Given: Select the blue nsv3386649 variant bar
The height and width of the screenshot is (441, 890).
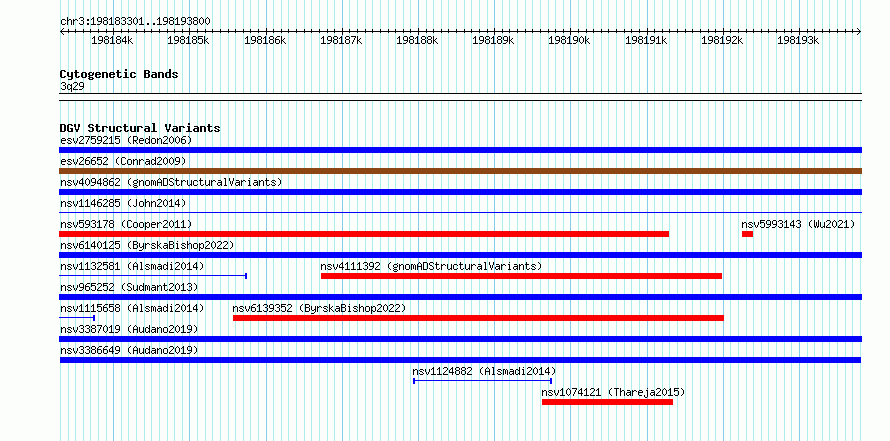Looking at the screenshot, I should [x=460, y=360].
